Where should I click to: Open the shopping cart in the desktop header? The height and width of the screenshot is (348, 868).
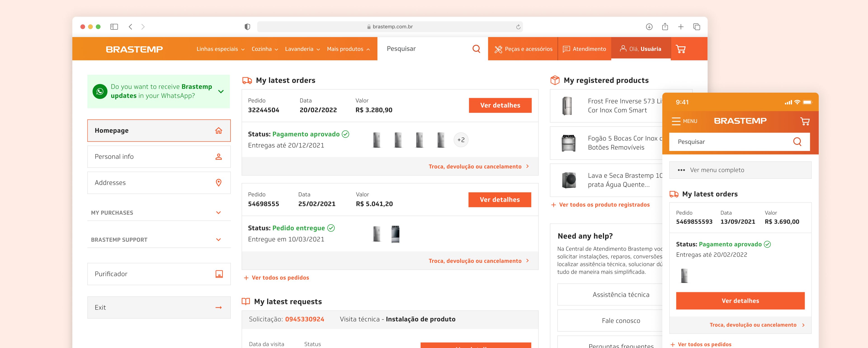(x=681, y=49)
